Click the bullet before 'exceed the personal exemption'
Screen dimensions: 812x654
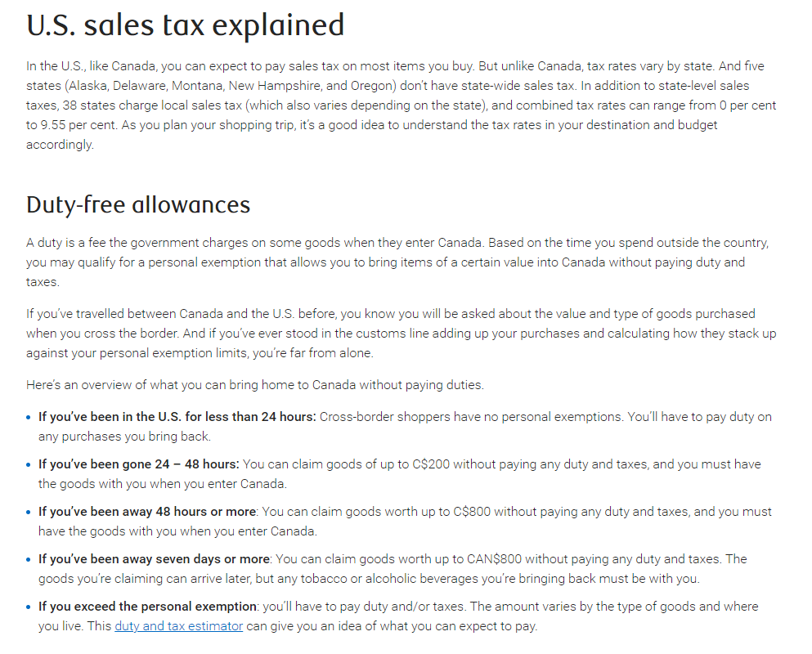click(29, 607)
